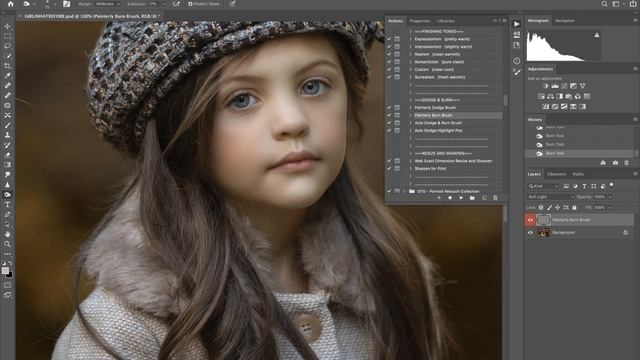
Task: Select the Histogram tab
Action: click(538, 20)
